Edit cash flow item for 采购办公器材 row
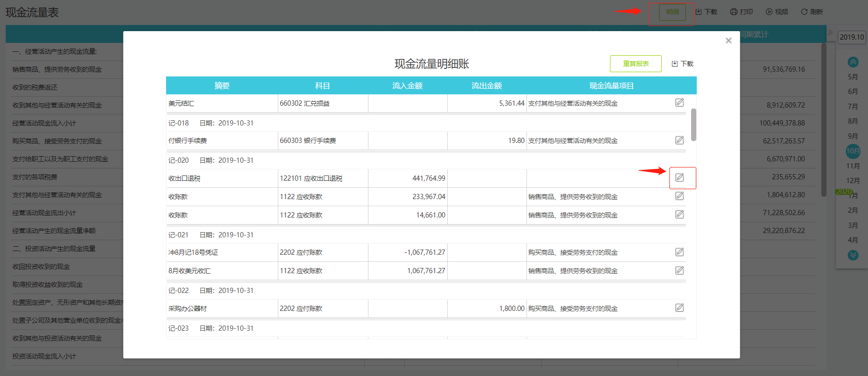Screen dimensions: 868x376 [x=679, y=308]
